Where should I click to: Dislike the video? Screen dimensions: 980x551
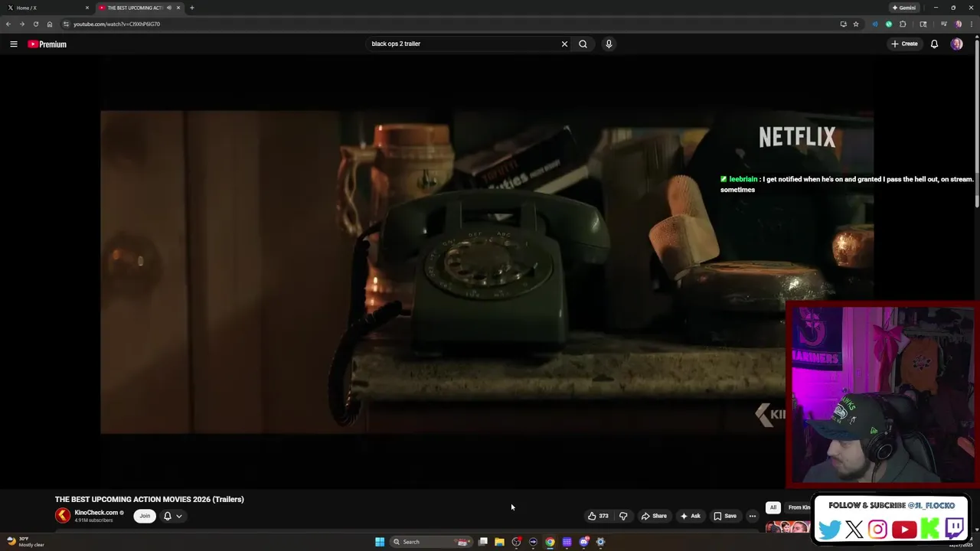[623, 516]
